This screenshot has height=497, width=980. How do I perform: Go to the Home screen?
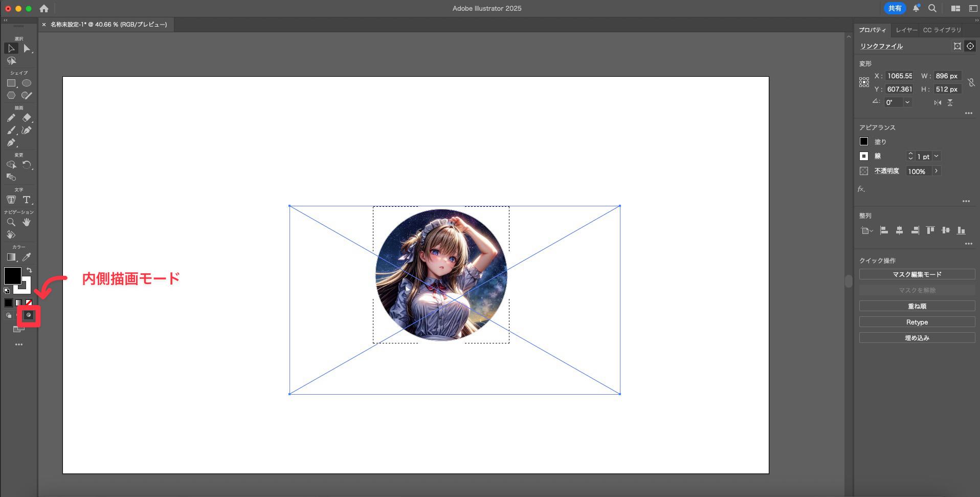(44, 8)
